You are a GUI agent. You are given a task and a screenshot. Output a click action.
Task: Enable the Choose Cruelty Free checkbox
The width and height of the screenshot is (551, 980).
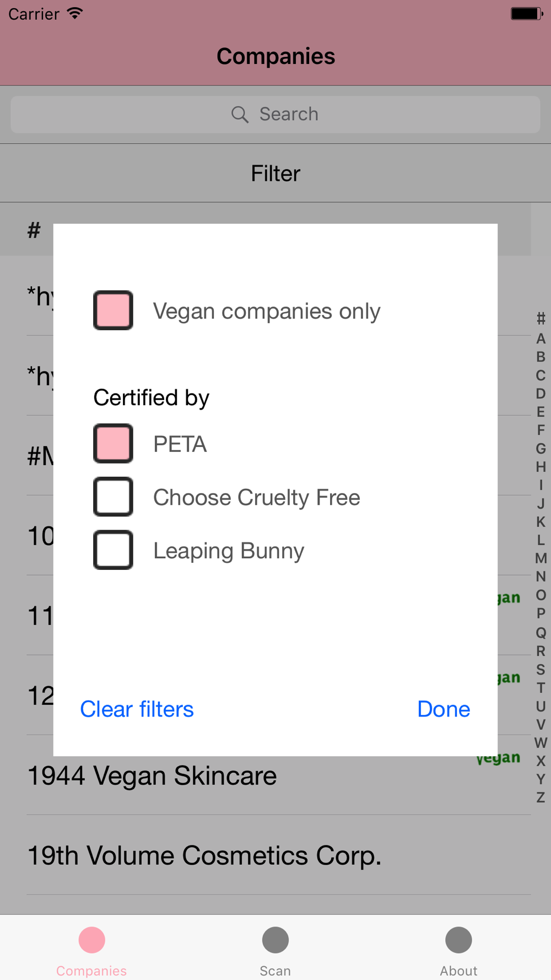coord(113,497)
